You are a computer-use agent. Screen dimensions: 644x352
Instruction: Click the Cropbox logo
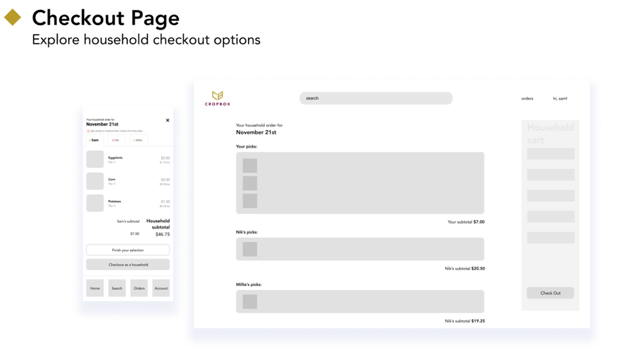pyautogui.click(x=217, y=98)
